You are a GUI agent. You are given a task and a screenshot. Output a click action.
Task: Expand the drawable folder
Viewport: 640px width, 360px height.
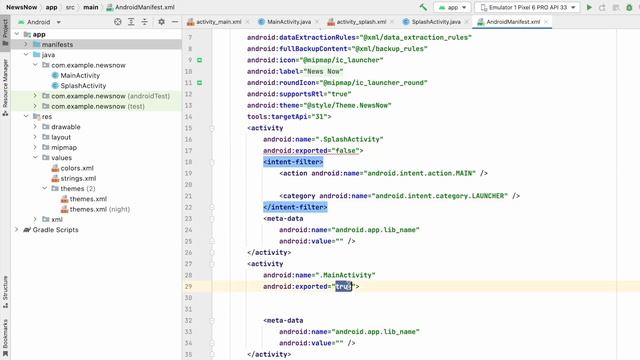tap(35, 127)
